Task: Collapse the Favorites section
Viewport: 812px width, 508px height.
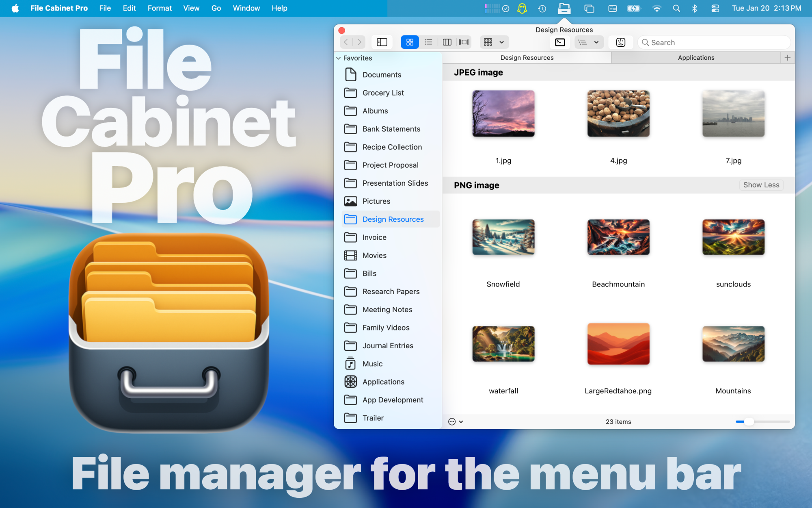Action: point(338,58)
